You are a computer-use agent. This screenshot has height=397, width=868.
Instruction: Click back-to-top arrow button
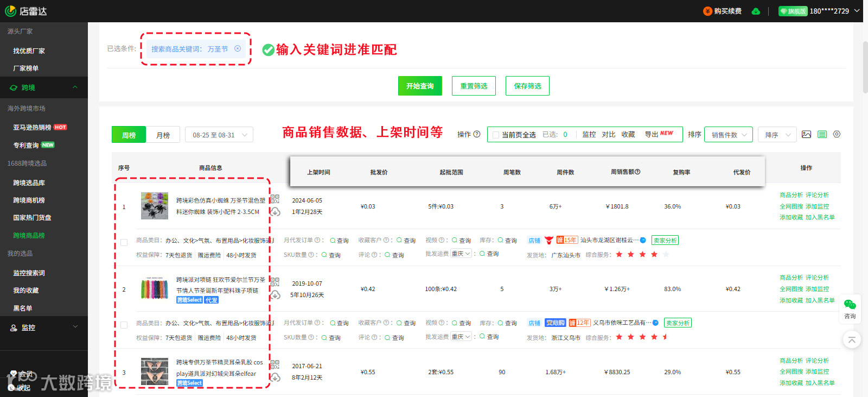[x=852, y=340]
